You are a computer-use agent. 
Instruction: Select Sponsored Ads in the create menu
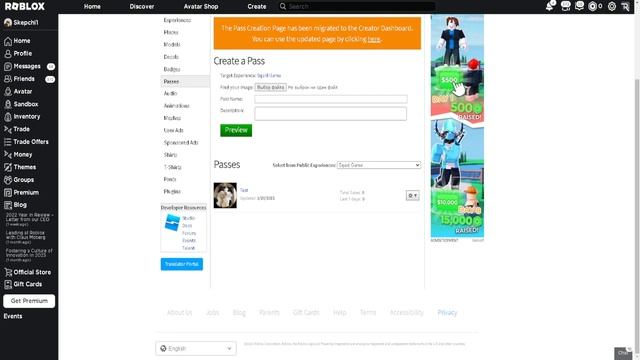181,142
